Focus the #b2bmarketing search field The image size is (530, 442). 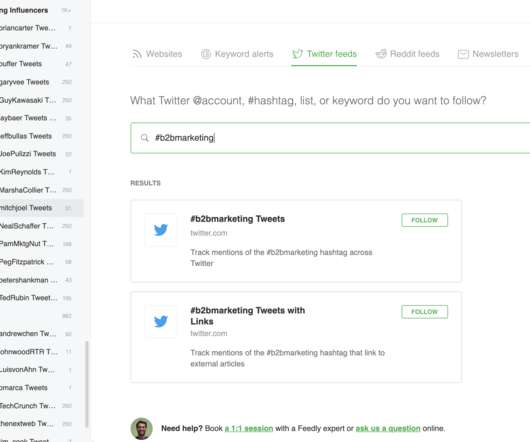[x=330, y=138]
